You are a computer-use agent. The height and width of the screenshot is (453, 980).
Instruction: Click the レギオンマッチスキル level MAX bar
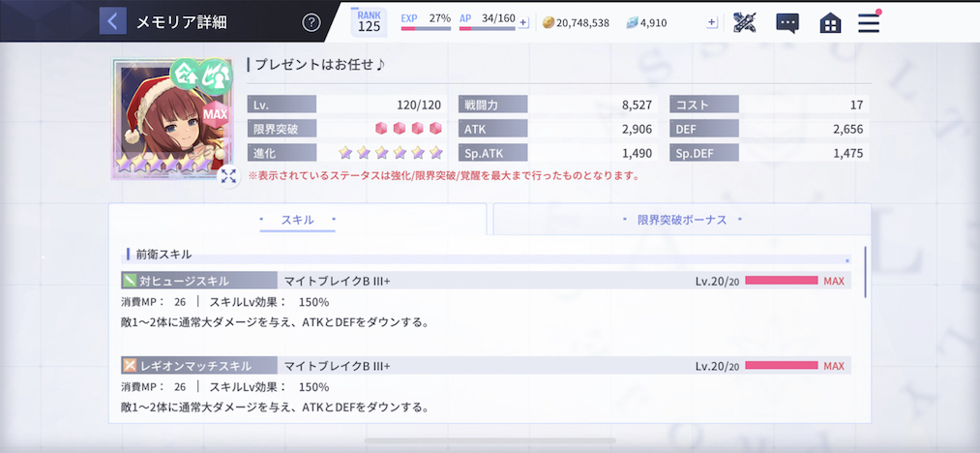tap(782, 366)
